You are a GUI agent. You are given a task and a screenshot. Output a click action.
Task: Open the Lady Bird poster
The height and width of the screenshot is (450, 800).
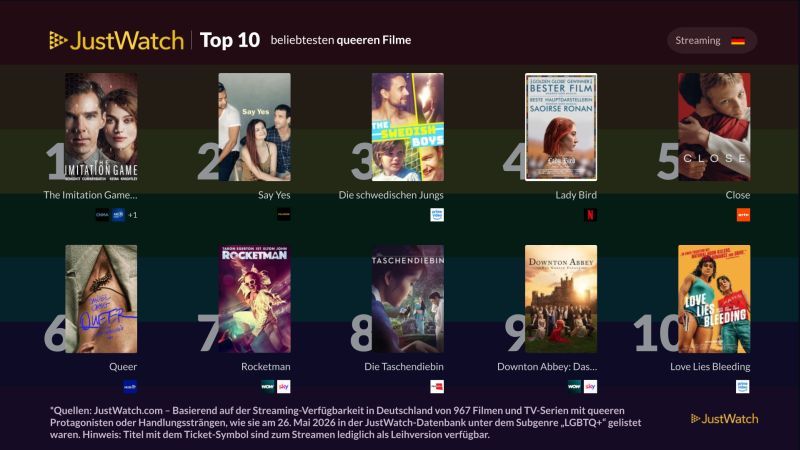click(x=561, y=127)
